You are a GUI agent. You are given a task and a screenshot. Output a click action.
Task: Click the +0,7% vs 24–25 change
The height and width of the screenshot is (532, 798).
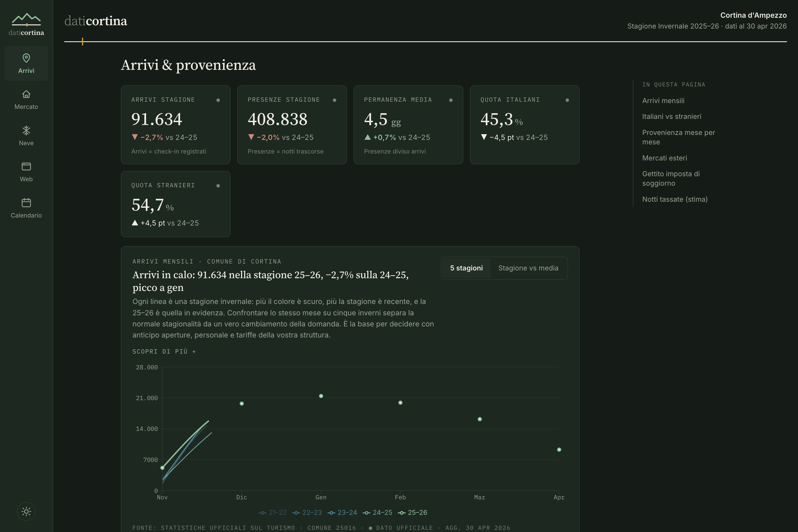coord(397,137)
